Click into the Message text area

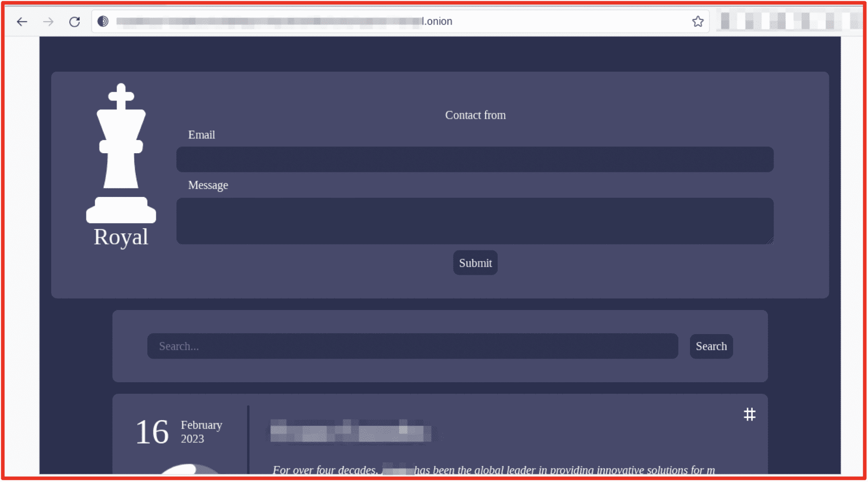click(475, 221)
